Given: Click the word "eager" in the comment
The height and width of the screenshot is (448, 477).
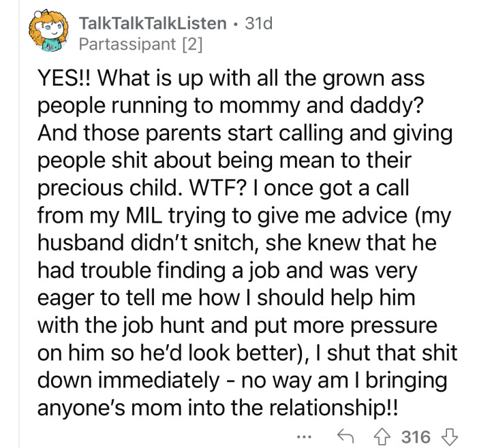Looking at the screenshot, I should 65,299.
